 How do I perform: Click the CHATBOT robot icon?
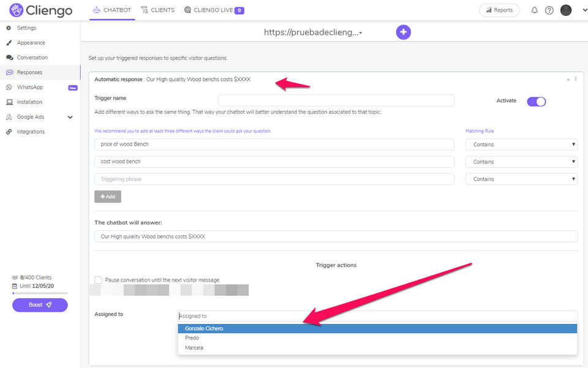(x=97, y=10)
